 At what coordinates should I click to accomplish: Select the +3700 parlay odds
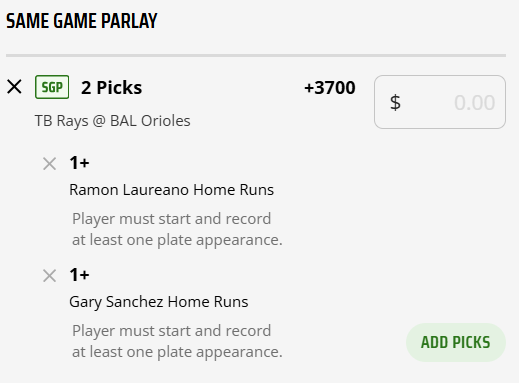330,88
